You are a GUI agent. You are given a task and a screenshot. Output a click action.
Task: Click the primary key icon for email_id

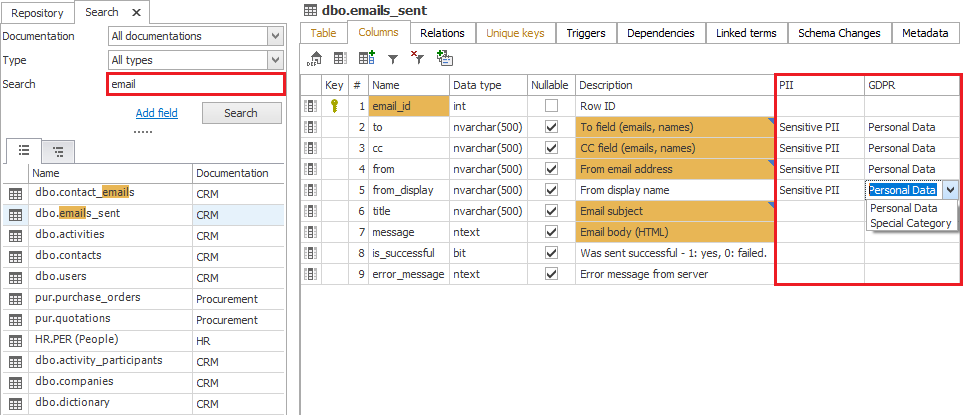[x=334, y=106]
